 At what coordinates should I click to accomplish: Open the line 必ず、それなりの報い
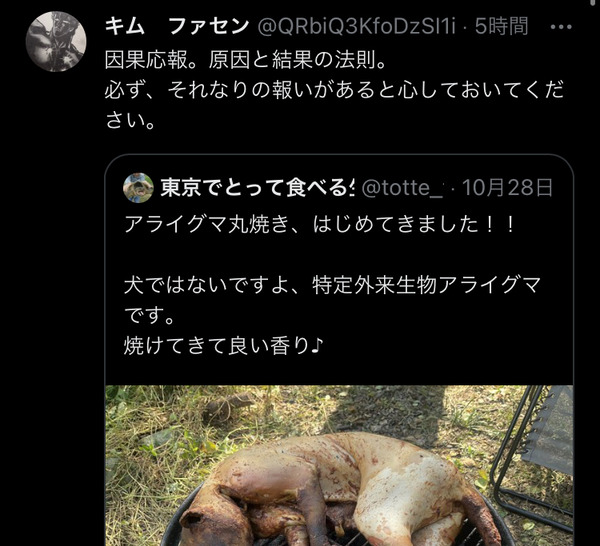tap(334, 90)
